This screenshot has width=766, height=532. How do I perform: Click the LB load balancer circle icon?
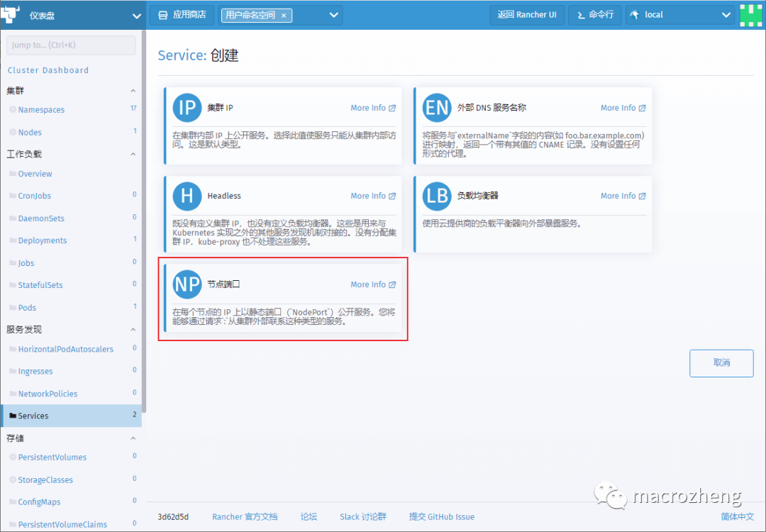pyautogui.click(x=437, y=196)
